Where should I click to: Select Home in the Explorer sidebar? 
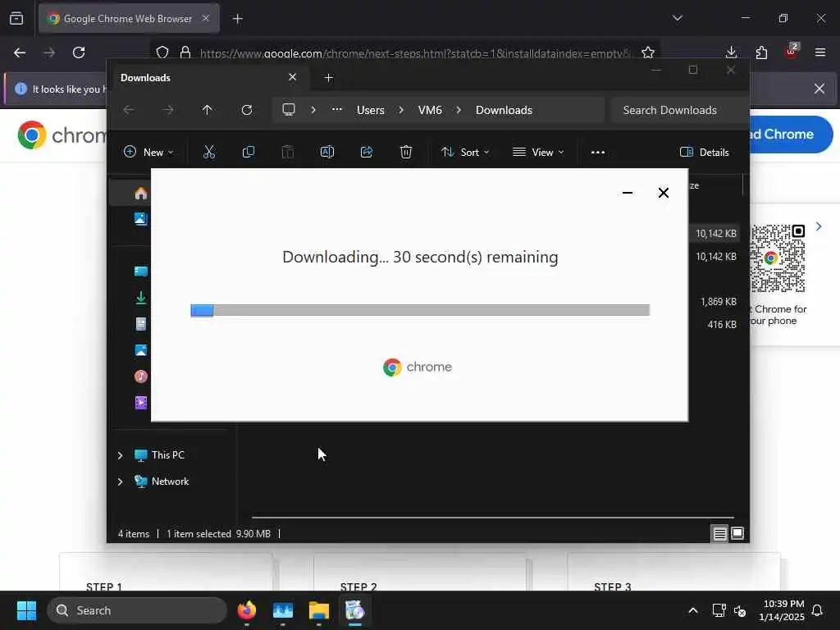tap(141, 193)
